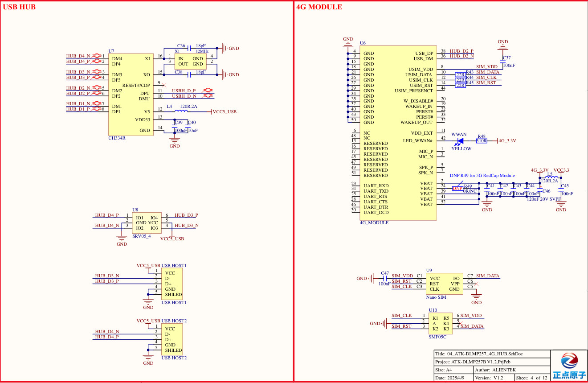Click capacitor C36 18pF symbol

[x=190, y=48]
